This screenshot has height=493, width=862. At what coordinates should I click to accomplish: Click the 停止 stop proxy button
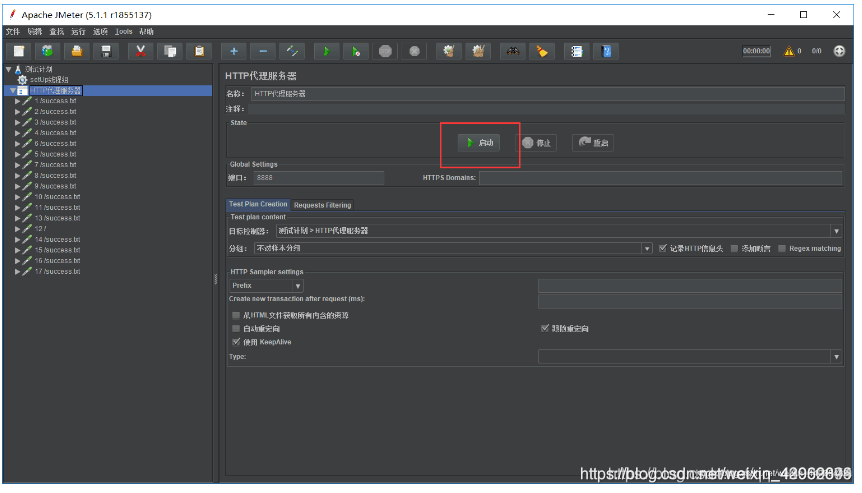point(536,143)
